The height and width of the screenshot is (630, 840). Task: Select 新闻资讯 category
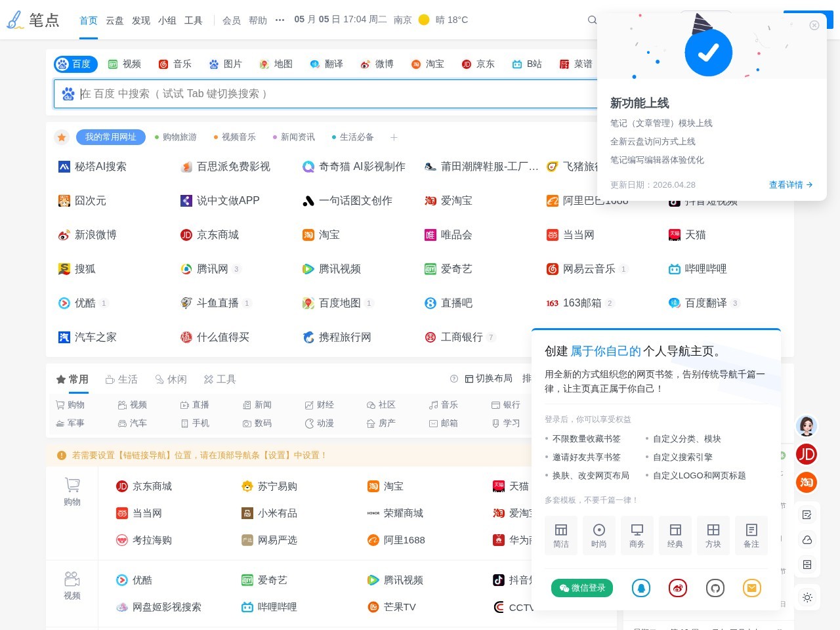point(293,137)
